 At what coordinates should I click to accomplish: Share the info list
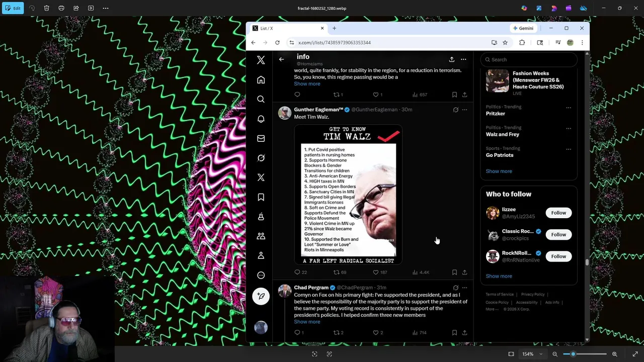(451, 59)
